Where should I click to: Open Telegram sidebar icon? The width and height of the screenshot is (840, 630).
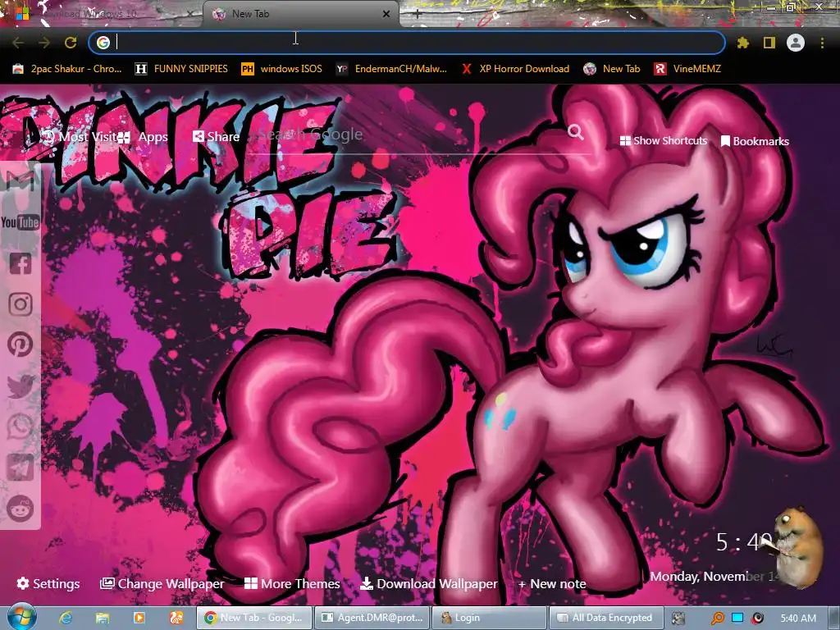click(21, 468)
